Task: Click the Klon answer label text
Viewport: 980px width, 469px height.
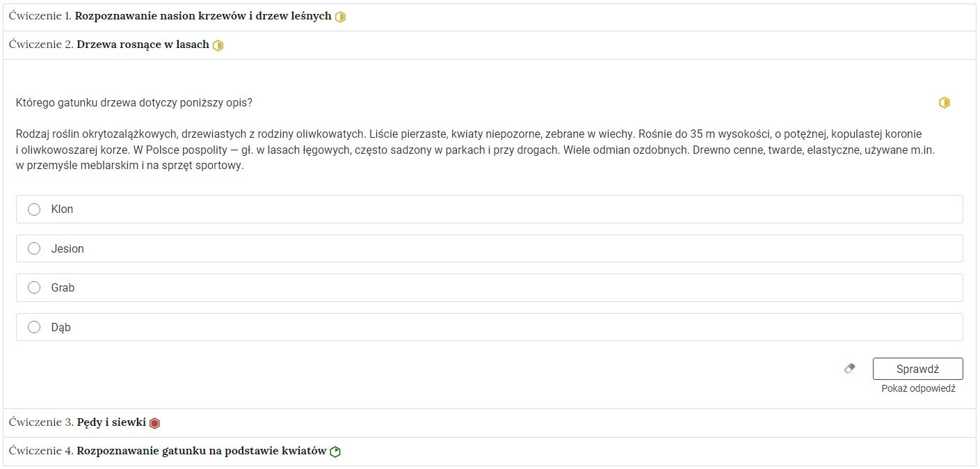Action: [x=62, y=209]
